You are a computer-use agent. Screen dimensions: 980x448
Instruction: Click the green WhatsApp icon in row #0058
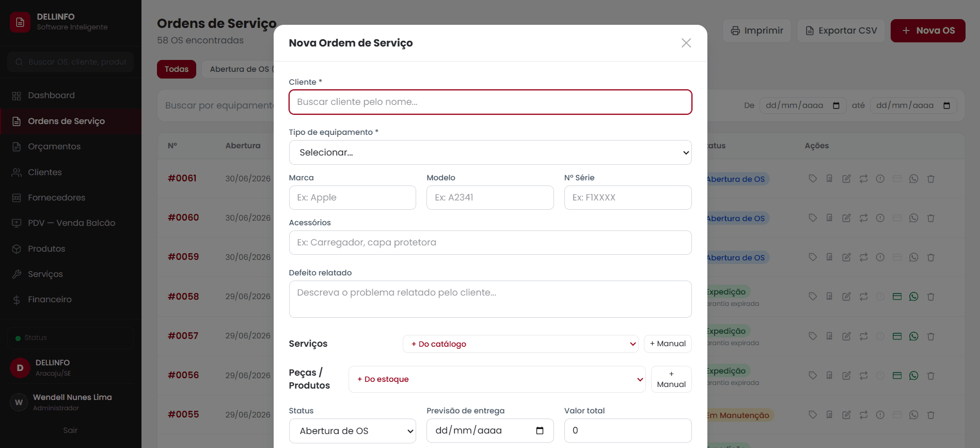914,297
